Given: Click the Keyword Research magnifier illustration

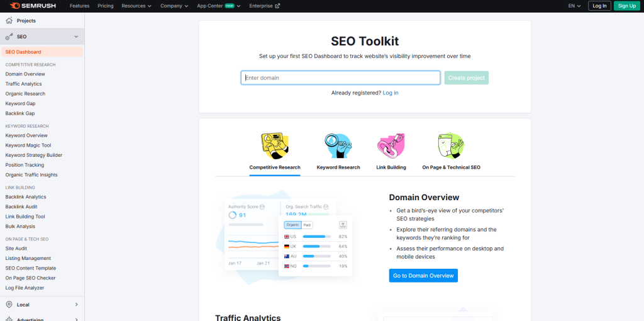Looking at the screenshot, I should 338,146.
